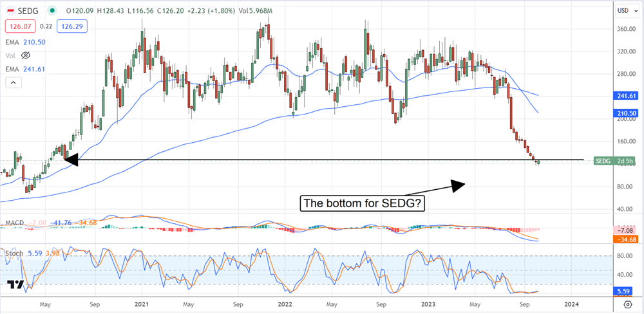Image resolution: width=644 pixels, height=314 pixels.
Task: Click the pink -7.08 MACD scale tag
Action: point(624,230)
